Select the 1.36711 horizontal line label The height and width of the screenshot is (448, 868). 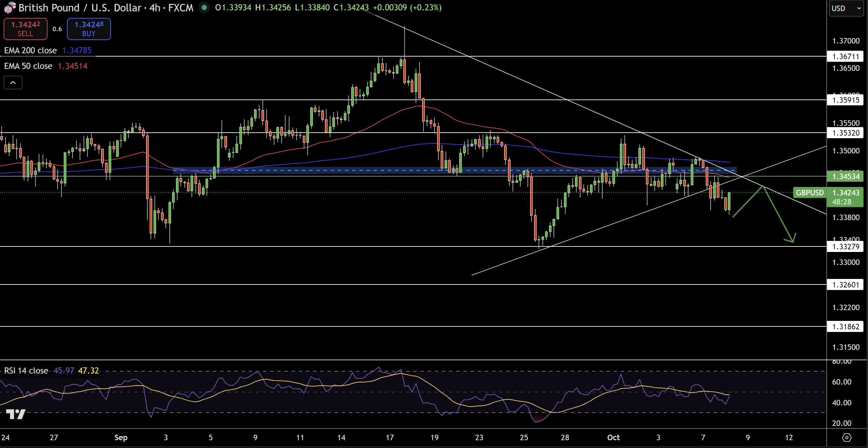[x=845, y=56]
